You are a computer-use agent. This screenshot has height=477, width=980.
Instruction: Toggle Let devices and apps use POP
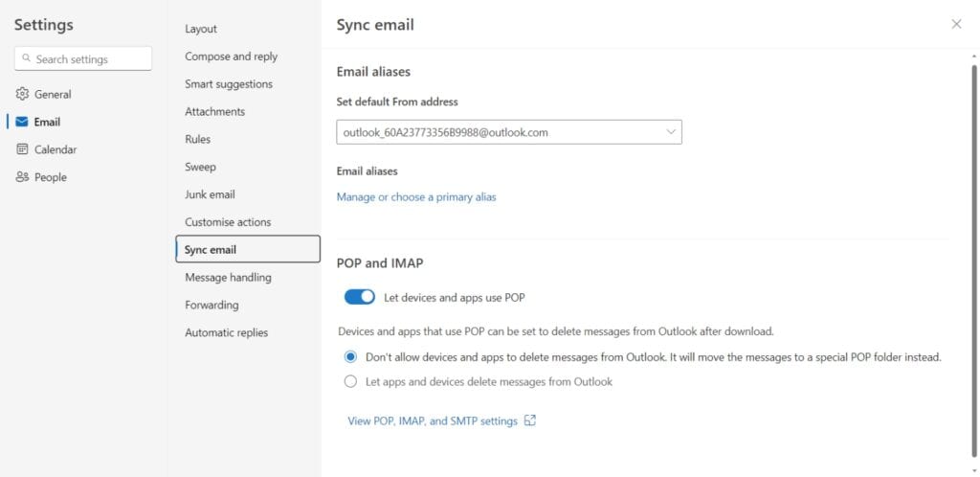coord(360,297)
